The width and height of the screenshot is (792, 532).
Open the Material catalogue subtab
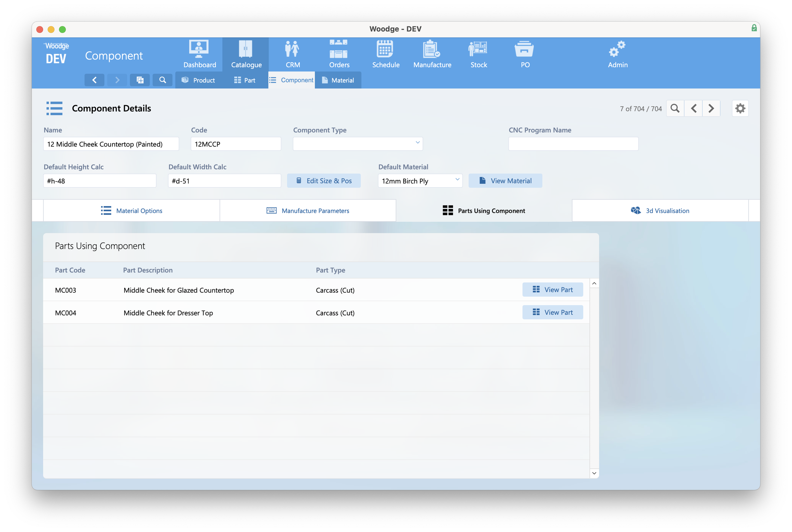click(x=338, y=80)
